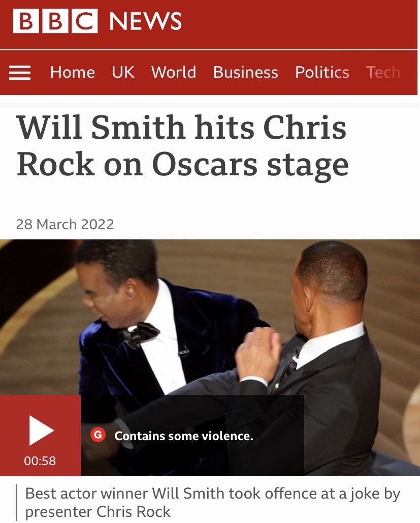Switch to the World section
Screen dimensions: 420x523
[174, 72]
